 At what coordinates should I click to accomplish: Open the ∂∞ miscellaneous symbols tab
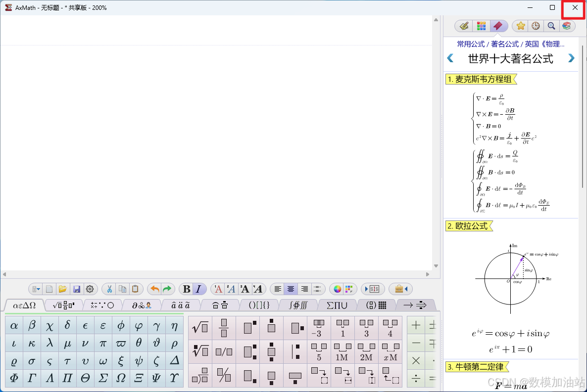142,305
